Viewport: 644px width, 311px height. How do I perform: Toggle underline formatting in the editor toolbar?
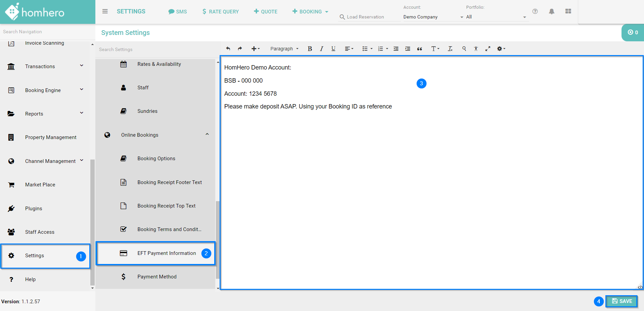click(x=333, y=49)
